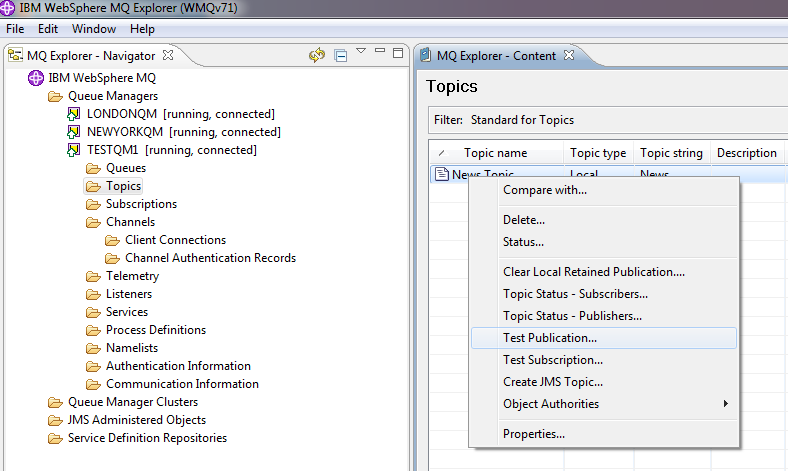Choose Test Subscription... from context menu
This screenshot has width=788, height=471.
click(x=604, y=360)
